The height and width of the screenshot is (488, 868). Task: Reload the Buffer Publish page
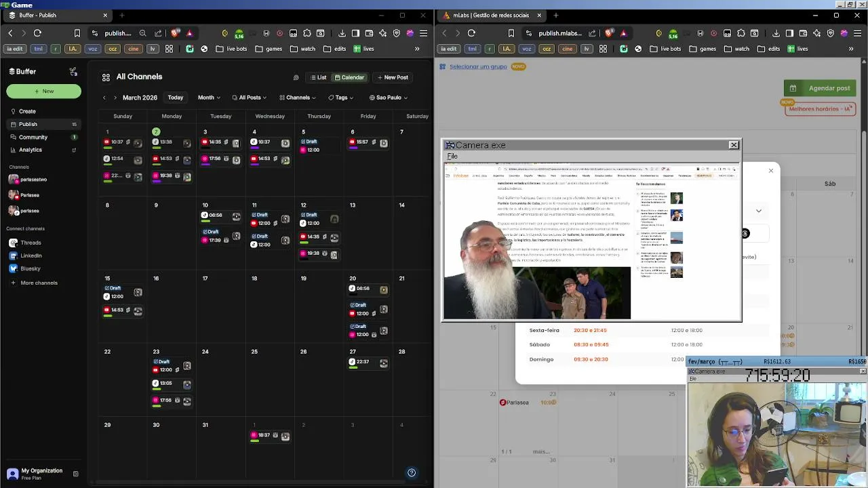(37, 33)
